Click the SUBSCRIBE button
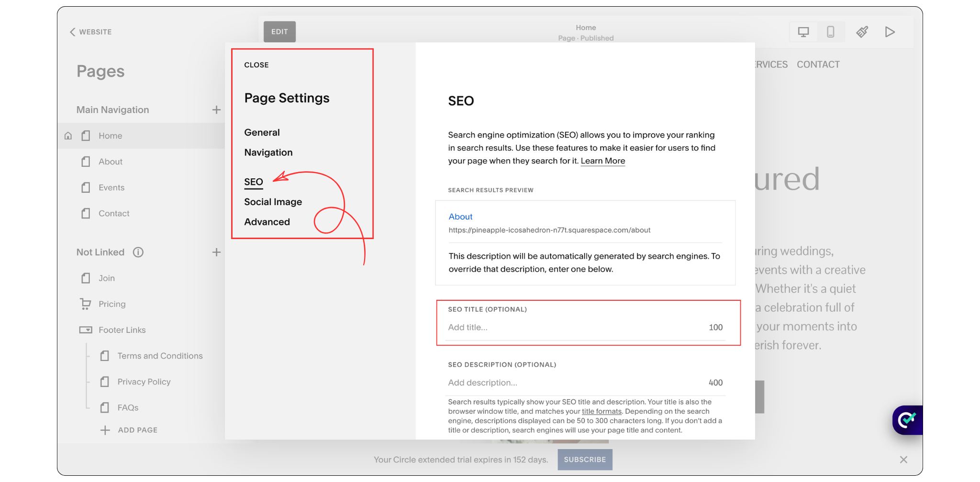Screen dimensions: 980x482 point(585,460)
